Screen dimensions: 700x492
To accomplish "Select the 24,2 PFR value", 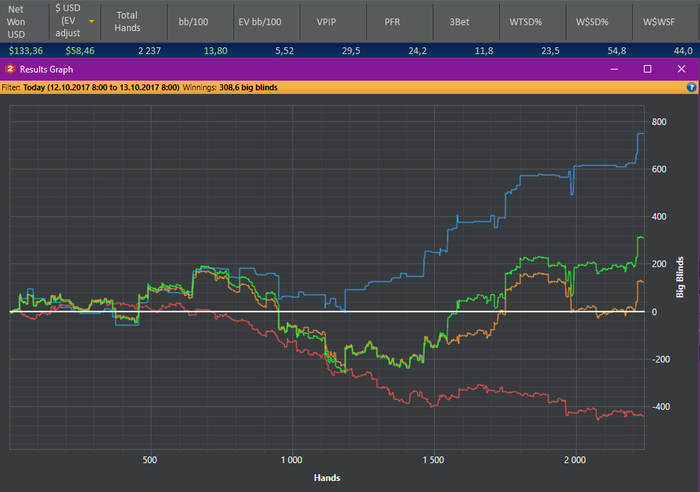I will [417, 50].
